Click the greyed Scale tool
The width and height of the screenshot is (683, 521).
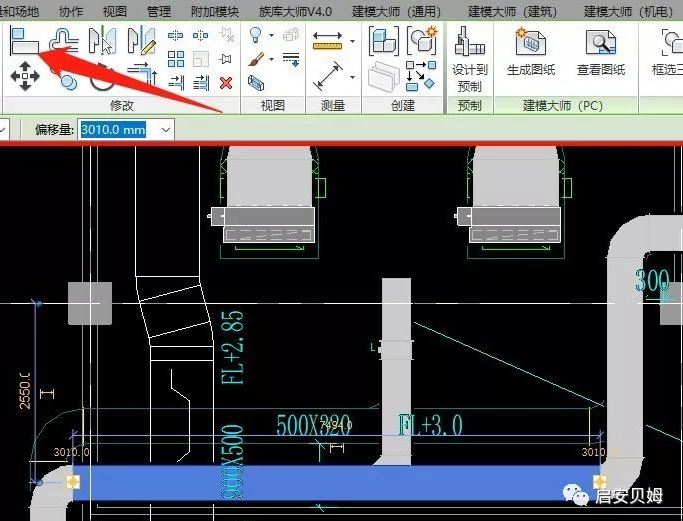click(201, 59)
